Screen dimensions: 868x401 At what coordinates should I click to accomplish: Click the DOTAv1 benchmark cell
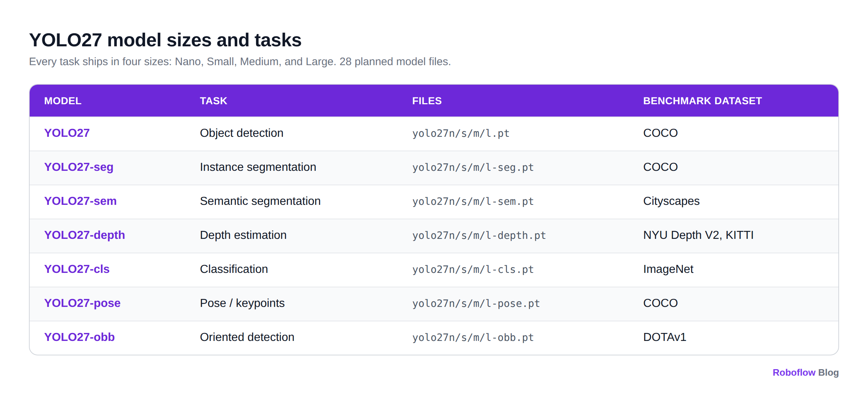click(665, 337)
